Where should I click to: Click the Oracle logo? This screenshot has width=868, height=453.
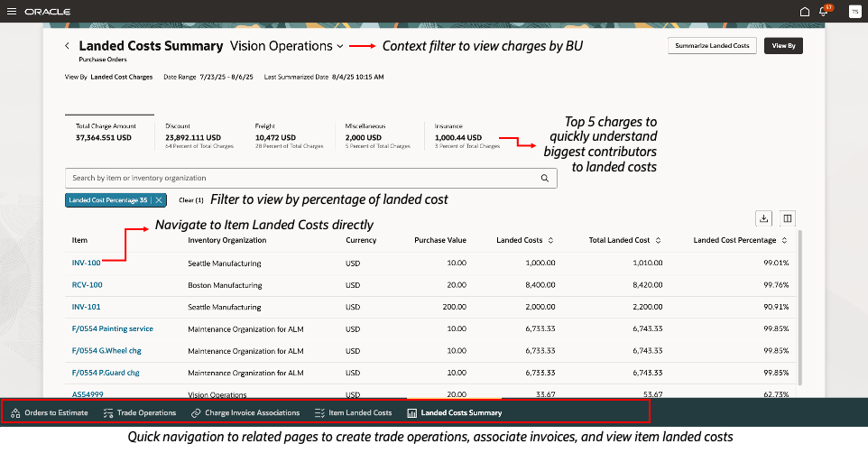tap(48, 12)
